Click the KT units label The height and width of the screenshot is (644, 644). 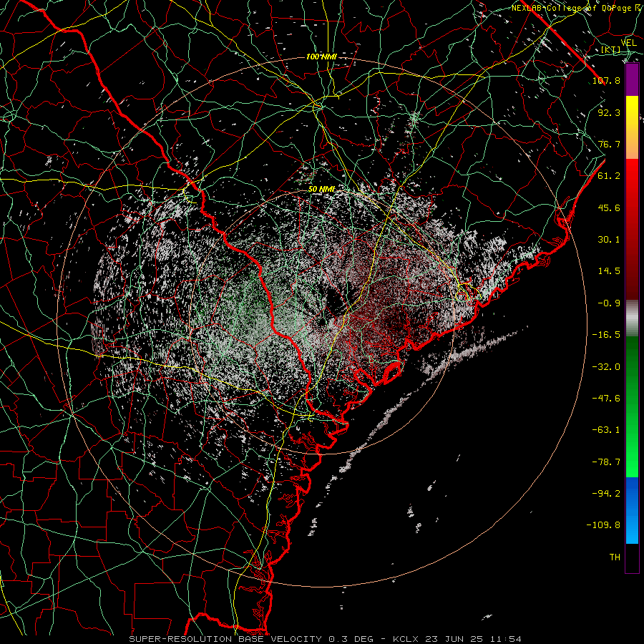[x=611, y=50]
